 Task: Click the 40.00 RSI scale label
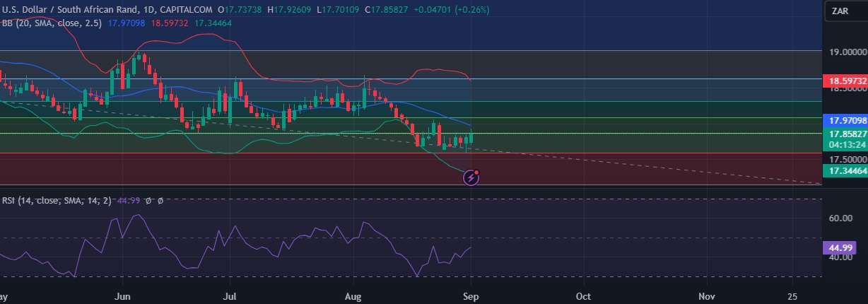[x=841, y=257]
